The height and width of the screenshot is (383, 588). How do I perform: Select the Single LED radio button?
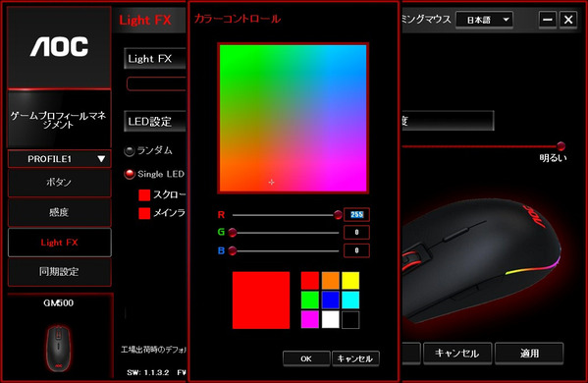tap(130, 174)
